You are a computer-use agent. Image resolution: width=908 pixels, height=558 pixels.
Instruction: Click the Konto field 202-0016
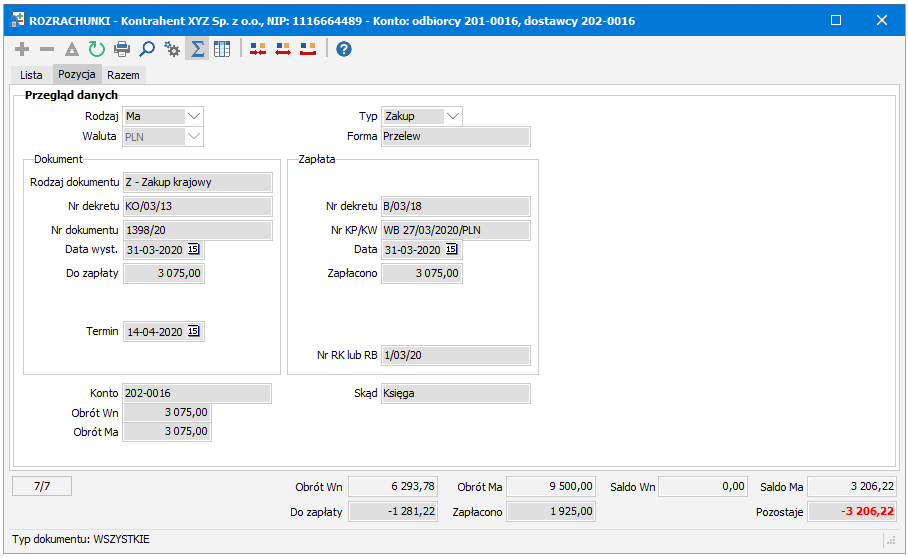point(197,393)
